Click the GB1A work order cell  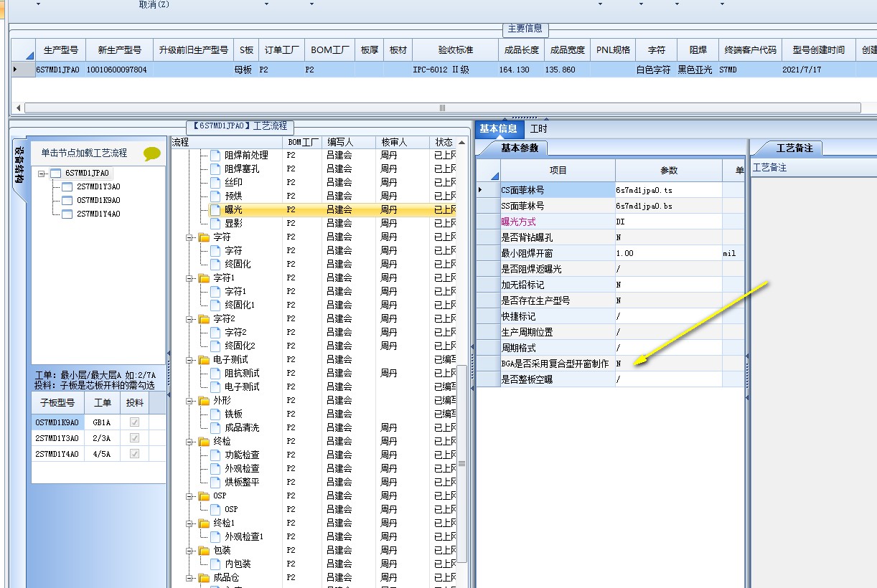click(101, 423)
